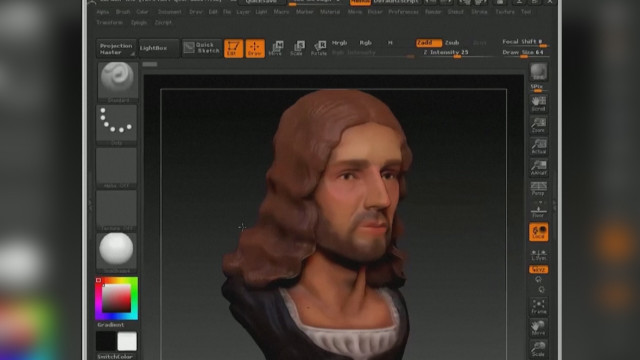Screen dimensions: 640x360
Task: Toggle the Zadd sculpt mode
Action: click(429, 42)
